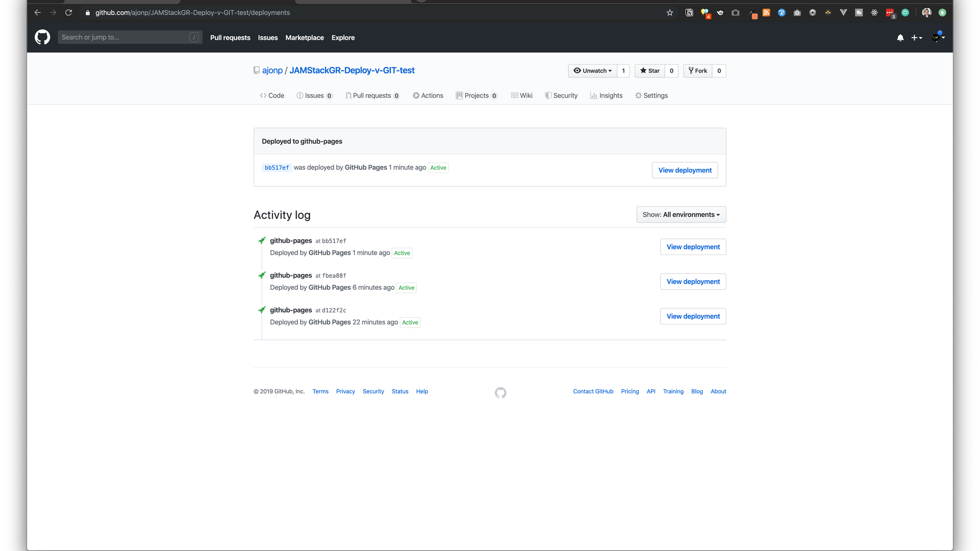The image size is (980, 551).
Task: Open the Unwatch notifications dropdown
Action: coord(593,71)
